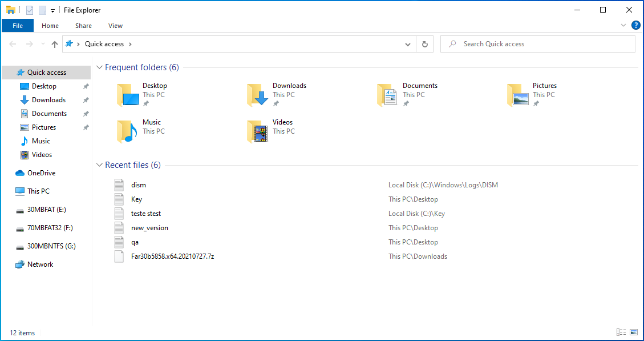Unpin Desktop from Quick access sidebar

[86, 86]
